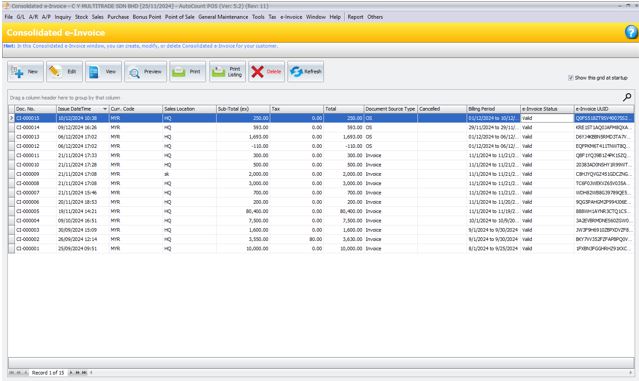Open the grid search magnifier icon
Image resolution: width=639 pixels, height=381 pixels.
(627, 97)
